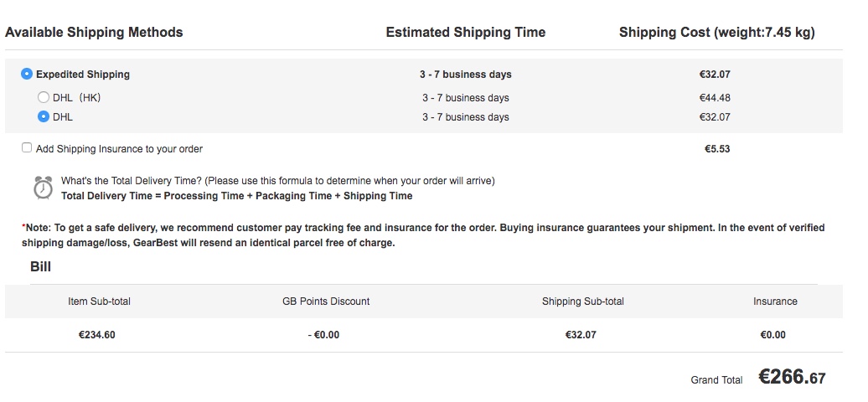
Task: Click the alarm clock delivery time icon
Action: (43, 188)
